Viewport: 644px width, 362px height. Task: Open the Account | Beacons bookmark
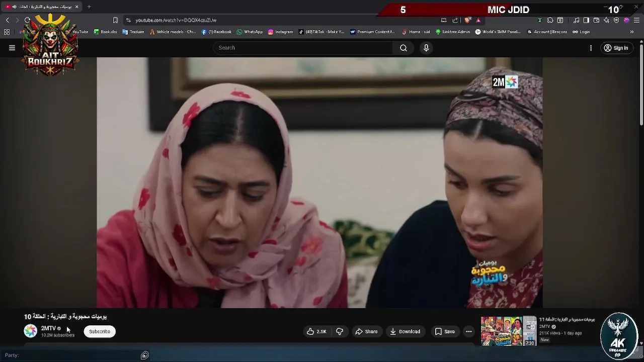coord(547,32)
